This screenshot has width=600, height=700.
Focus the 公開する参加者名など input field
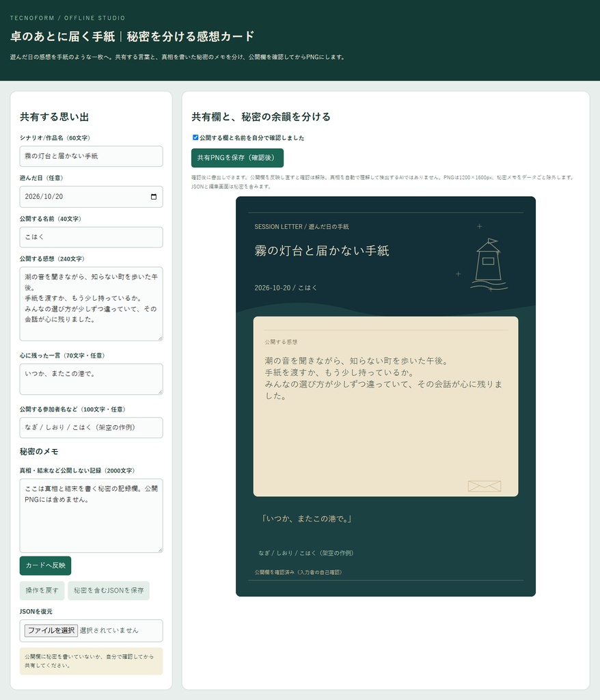(91, 428)
